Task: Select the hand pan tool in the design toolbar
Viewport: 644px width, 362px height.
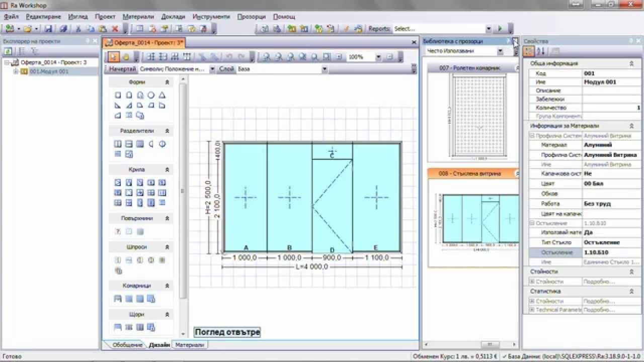Action: [x=126, y=57]
